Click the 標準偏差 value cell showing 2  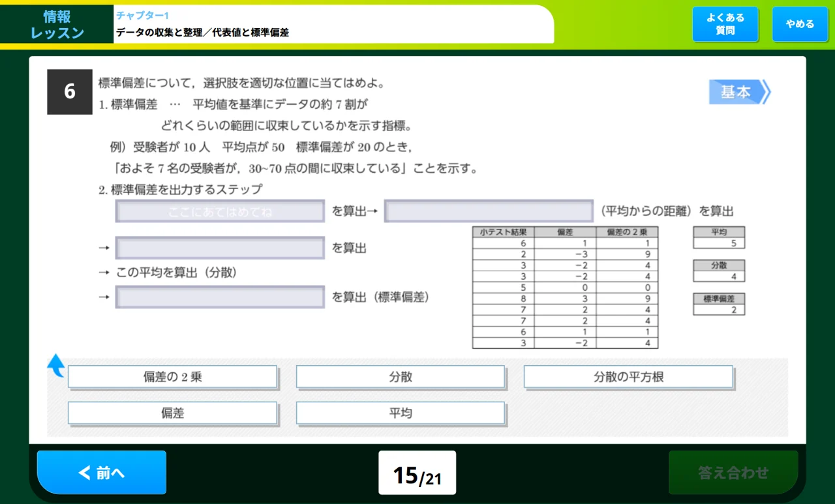coord(719,310)
